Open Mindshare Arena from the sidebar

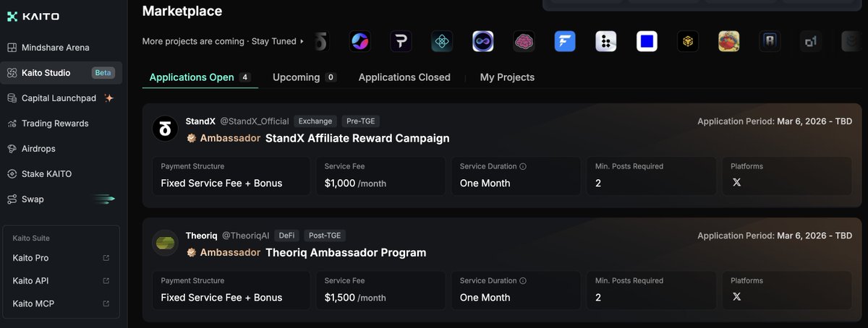pyautogui.click(x=55, y=48)
